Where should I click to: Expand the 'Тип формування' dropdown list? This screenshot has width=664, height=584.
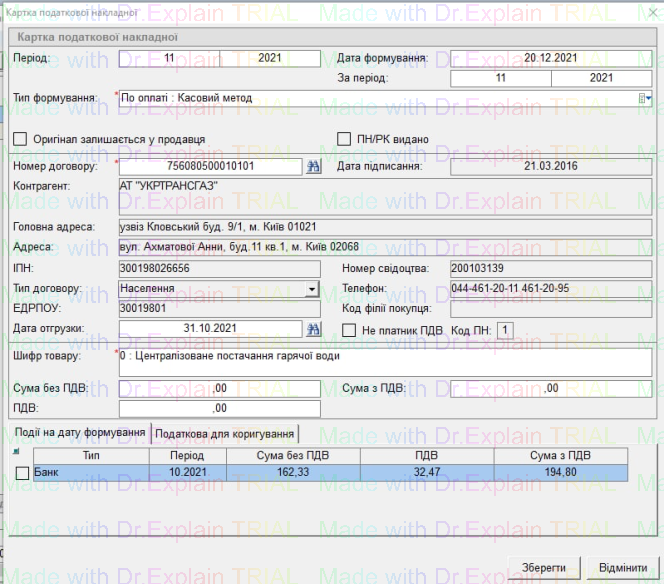pyautogui.click(x=646, y=98)
